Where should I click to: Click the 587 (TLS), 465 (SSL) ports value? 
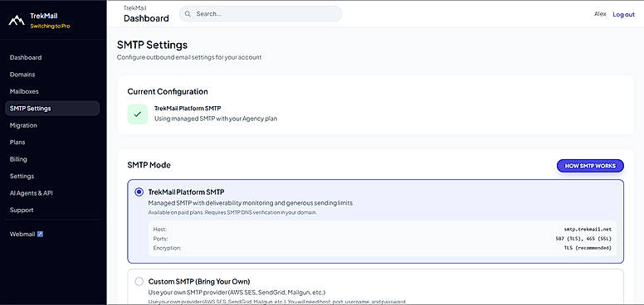pyautogui.click(x=583, y=239)
